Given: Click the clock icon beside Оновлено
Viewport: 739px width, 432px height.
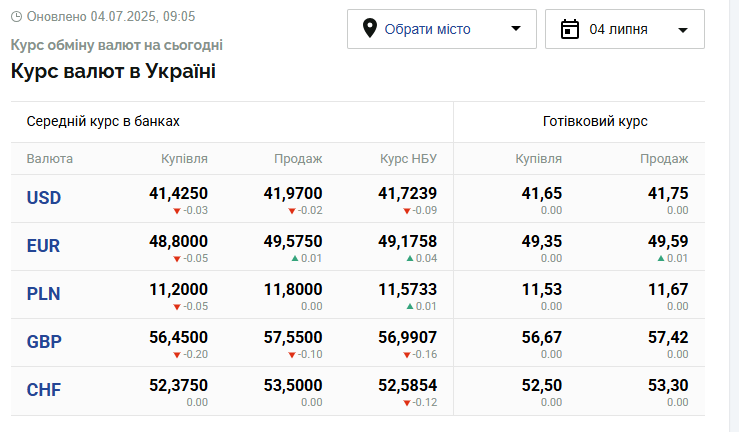Looking at the screenshot, I should point(16,17).
